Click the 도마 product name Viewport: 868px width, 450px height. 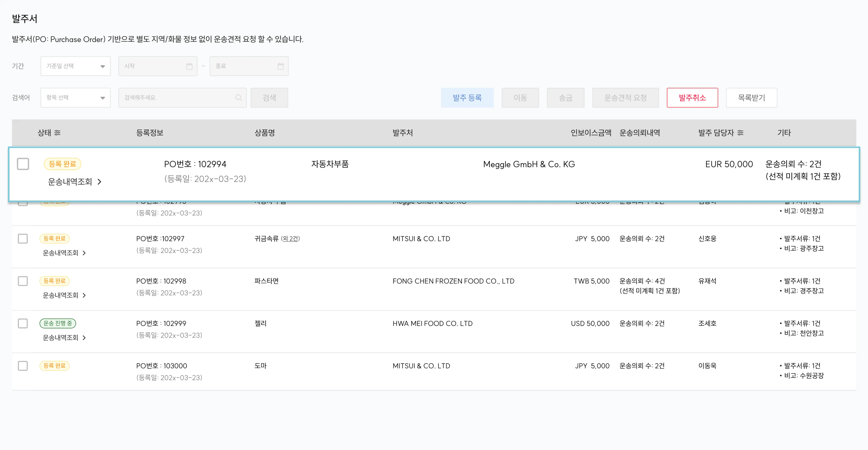coord(260,366)
